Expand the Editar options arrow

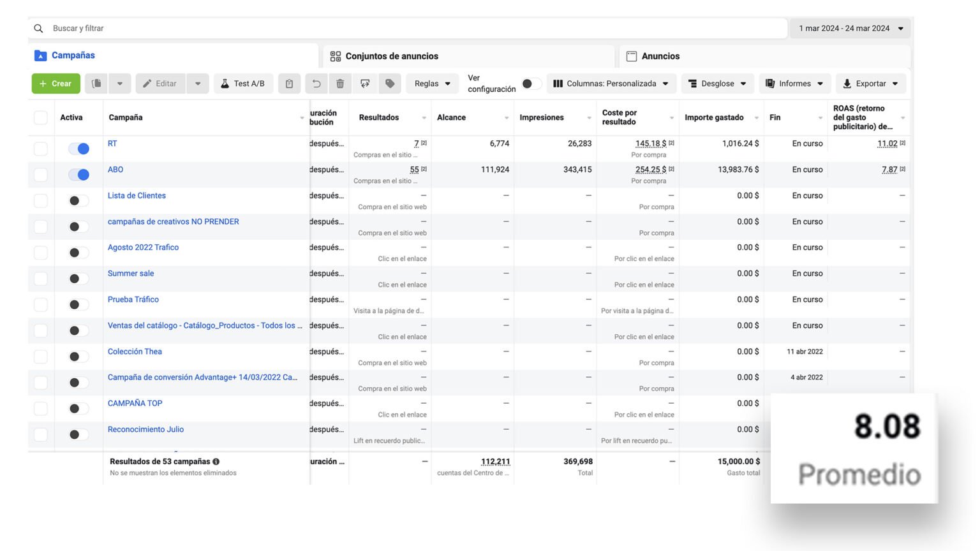[198, 84]
